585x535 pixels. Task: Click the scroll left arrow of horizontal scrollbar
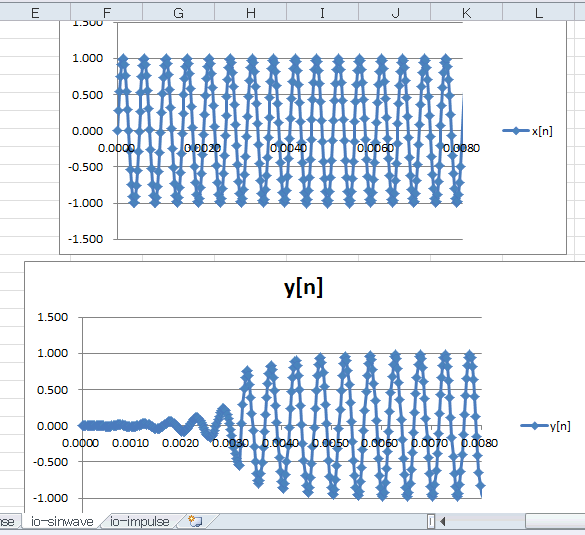(443, 521)
